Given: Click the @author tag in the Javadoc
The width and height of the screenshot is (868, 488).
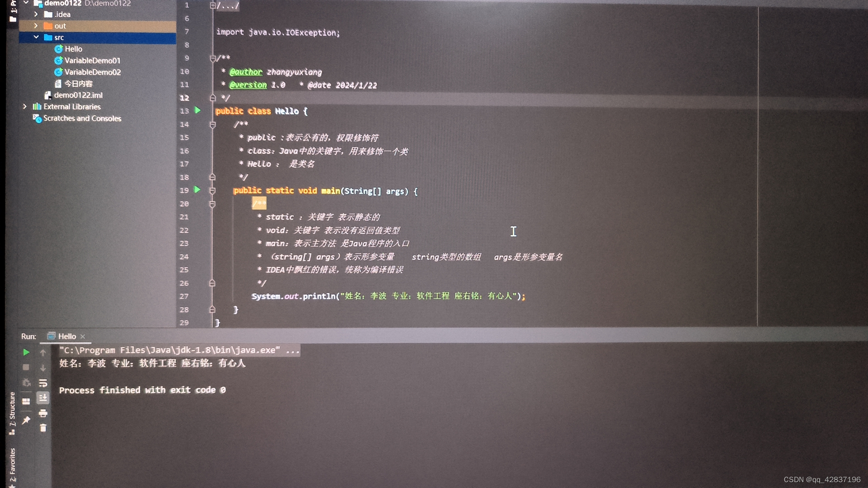Looking at the screenshot, I should point(245,72).
